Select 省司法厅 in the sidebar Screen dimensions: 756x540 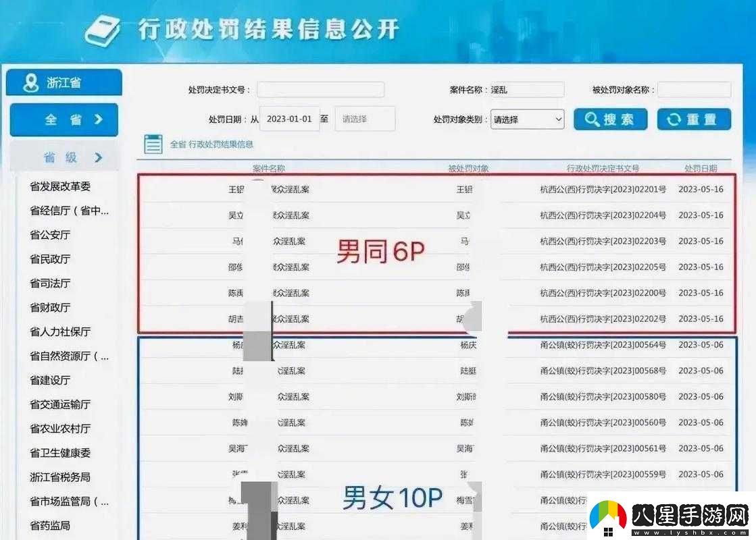(x=50, y=283)
